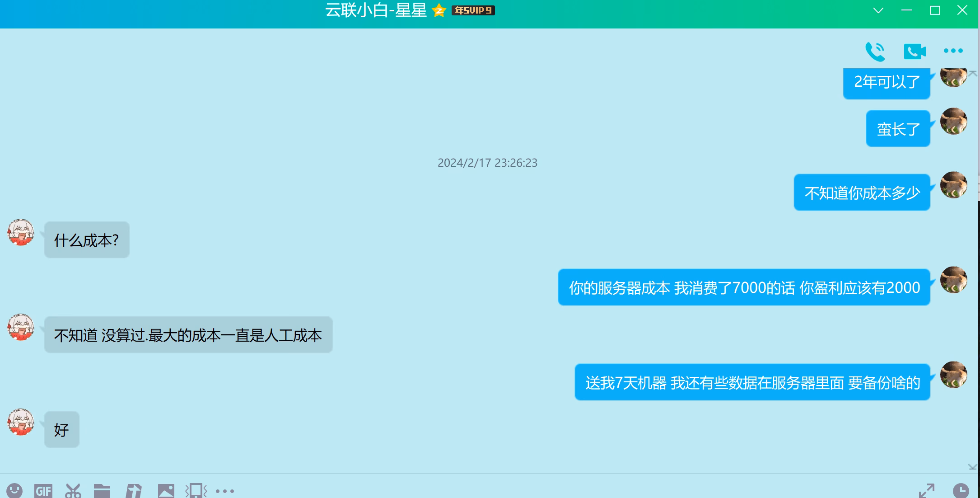
Task: Expand more input toolbar options
Action: (225, 491)
